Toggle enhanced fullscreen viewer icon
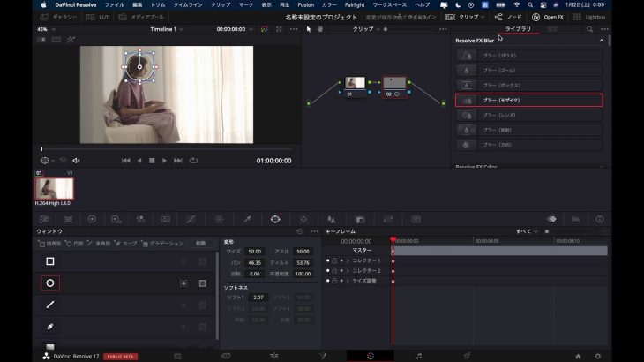The width and height of the screenshot is (644, 362). [x=279, y=29]
